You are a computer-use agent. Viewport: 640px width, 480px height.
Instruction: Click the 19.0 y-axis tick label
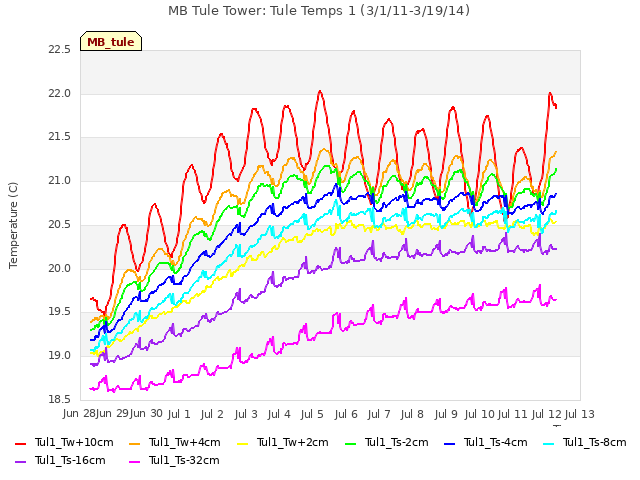pos(59,356)
